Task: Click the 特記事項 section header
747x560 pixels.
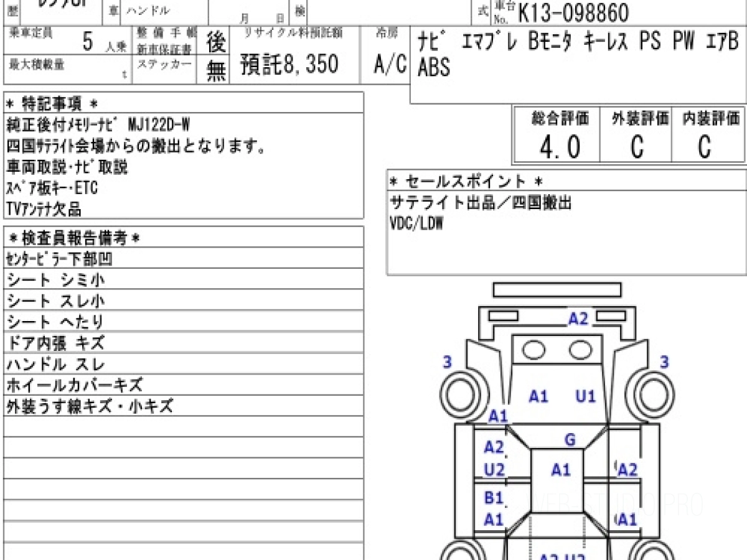Action: click(52, 103)
